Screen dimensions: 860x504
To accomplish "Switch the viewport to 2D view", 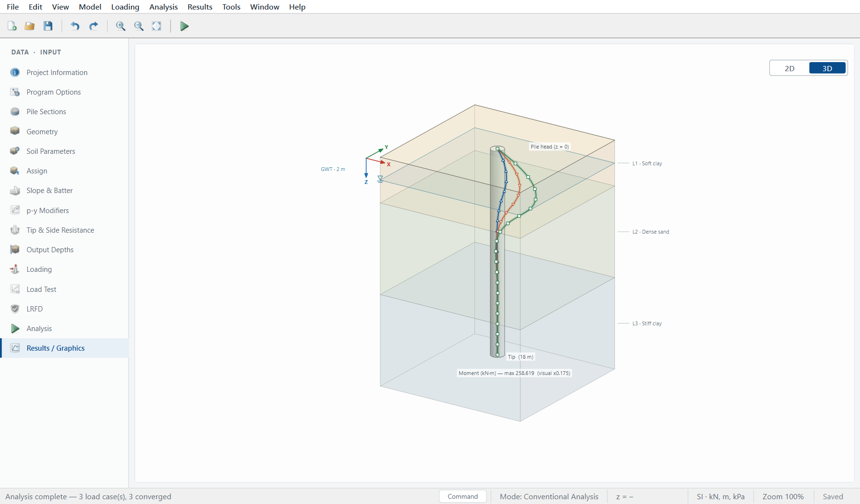I will point(789,68).
